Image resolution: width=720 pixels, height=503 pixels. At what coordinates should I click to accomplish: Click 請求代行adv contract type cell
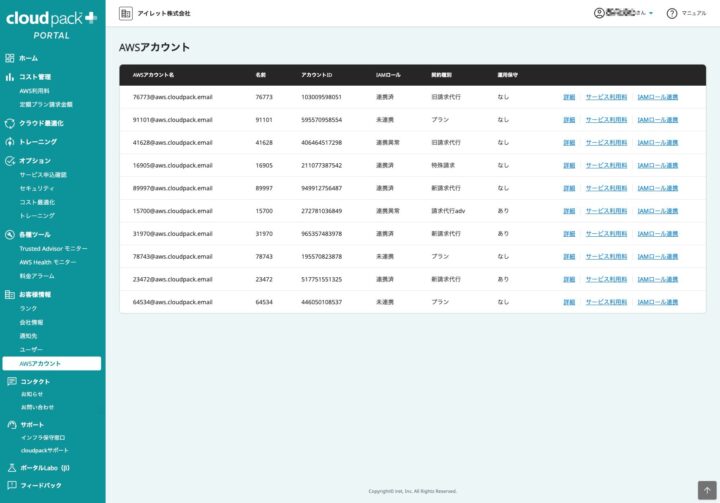click(x=448, y=211)
